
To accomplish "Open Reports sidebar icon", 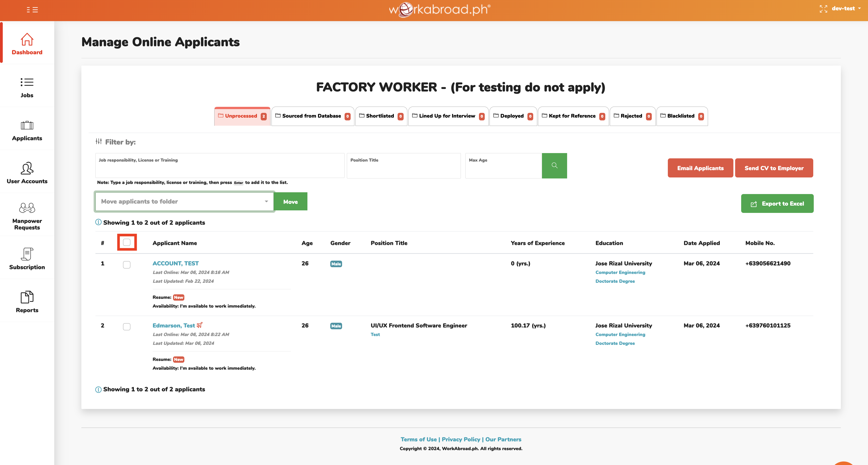I will (27, 297).
